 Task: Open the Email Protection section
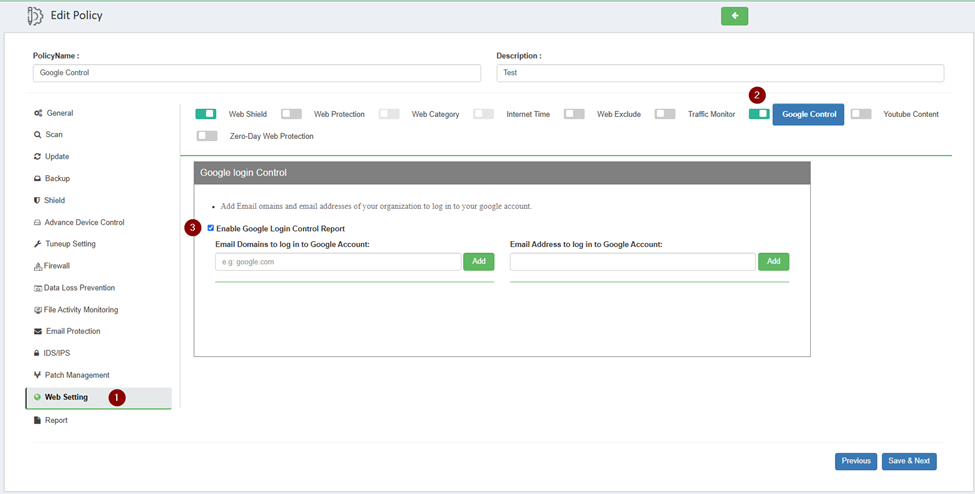[73, 332]
